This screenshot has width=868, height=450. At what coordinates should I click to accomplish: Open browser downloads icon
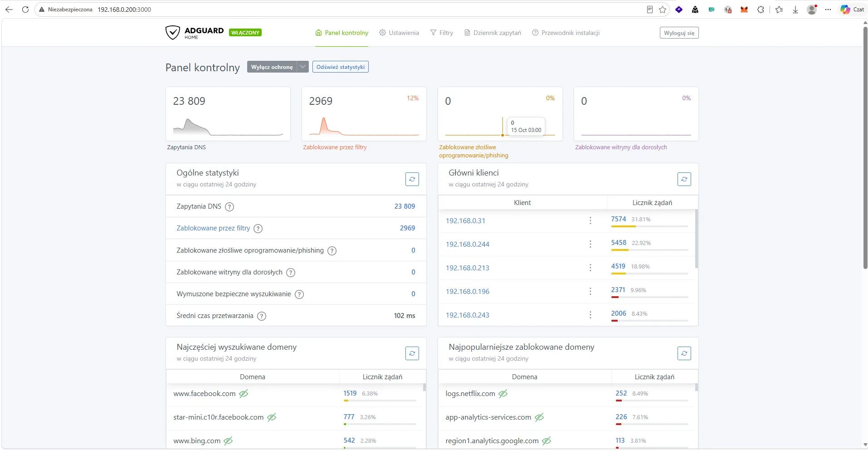coord(795,10)
